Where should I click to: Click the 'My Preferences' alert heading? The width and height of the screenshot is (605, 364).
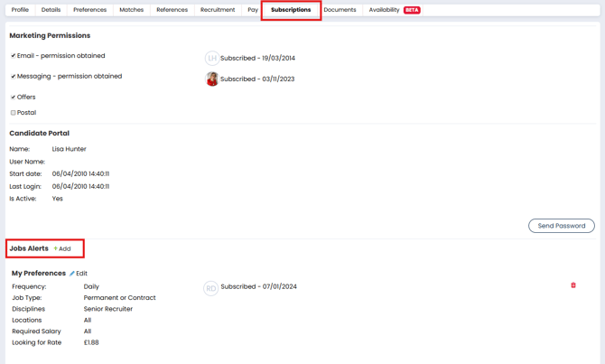39,274
